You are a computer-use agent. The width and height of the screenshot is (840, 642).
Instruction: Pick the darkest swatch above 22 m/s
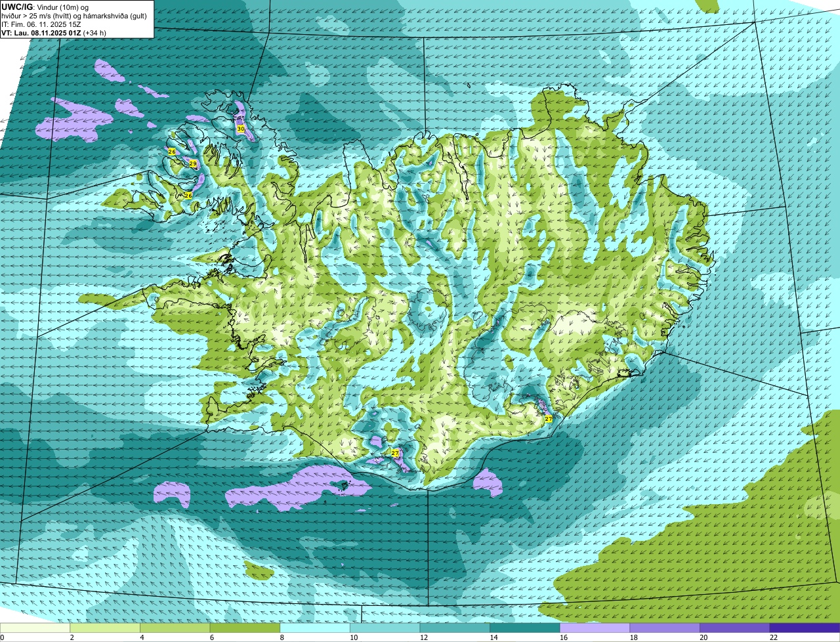click(x=805, y=628)
